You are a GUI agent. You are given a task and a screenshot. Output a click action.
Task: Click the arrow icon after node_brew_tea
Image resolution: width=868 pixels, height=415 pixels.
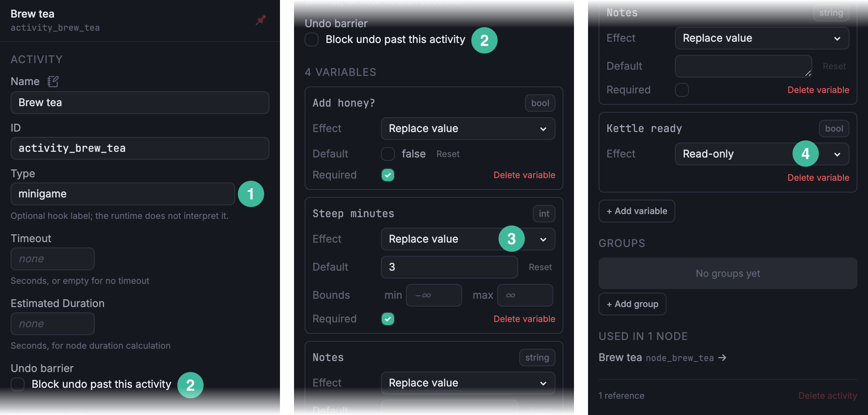pyautogui.click(x=722, y=358)
